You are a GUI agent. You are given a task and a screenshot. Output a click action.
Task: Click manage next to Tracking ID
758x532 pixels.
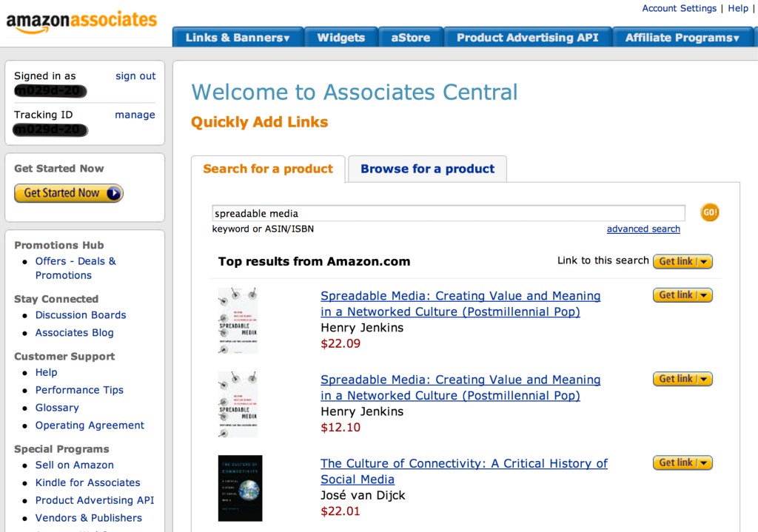[135, 115]
